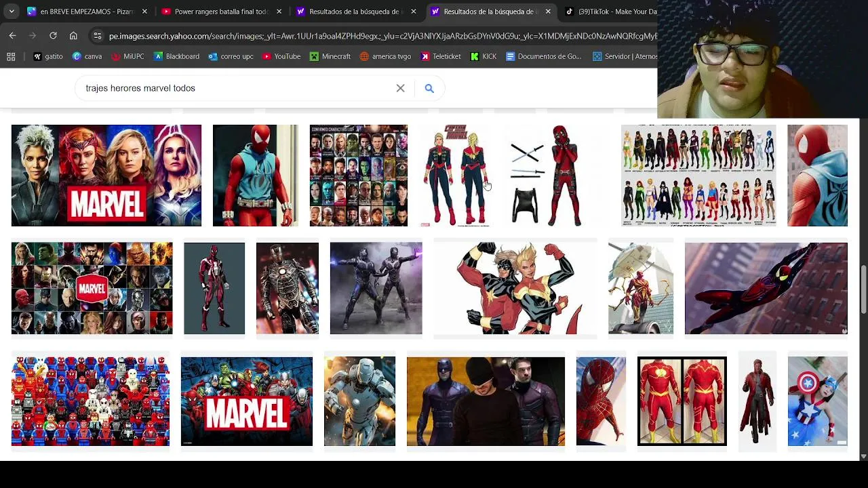Screen dimensions: 868x488
Task: Open the Scarlet Spider blue hoodie image
Action: point(255,176)
